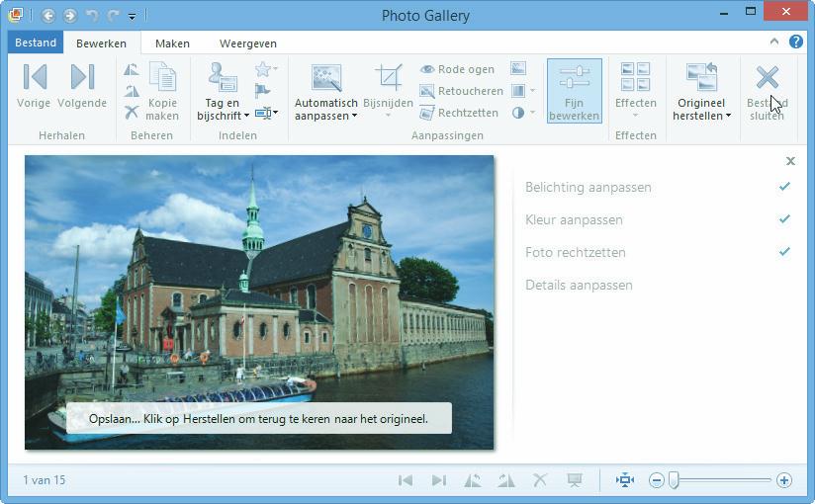This screenshot has height=504, width=815.
Task: Expand the Belichting aanpassen section
Action: click(589, 188)
